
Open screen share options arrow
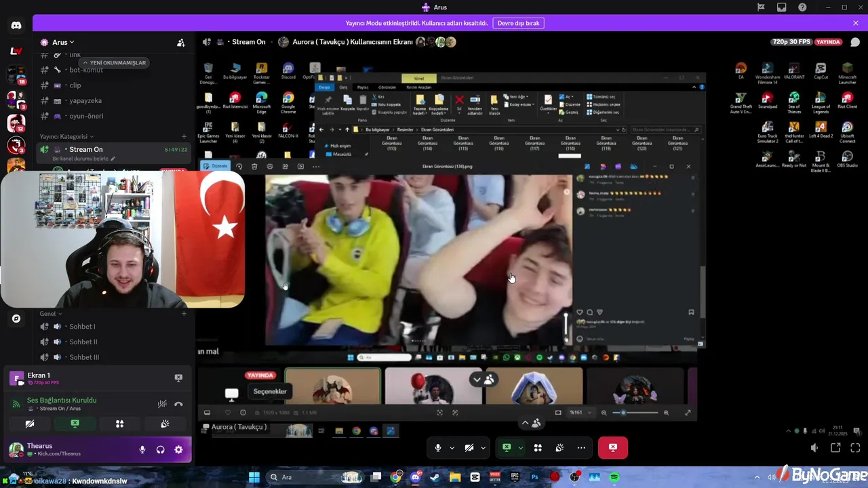point(520,448)
